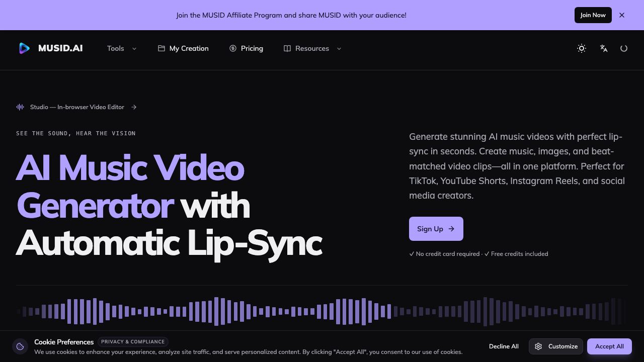The image size is (644, 362).
Task: Click the audio waveform visualization
Action: [322, 312]
